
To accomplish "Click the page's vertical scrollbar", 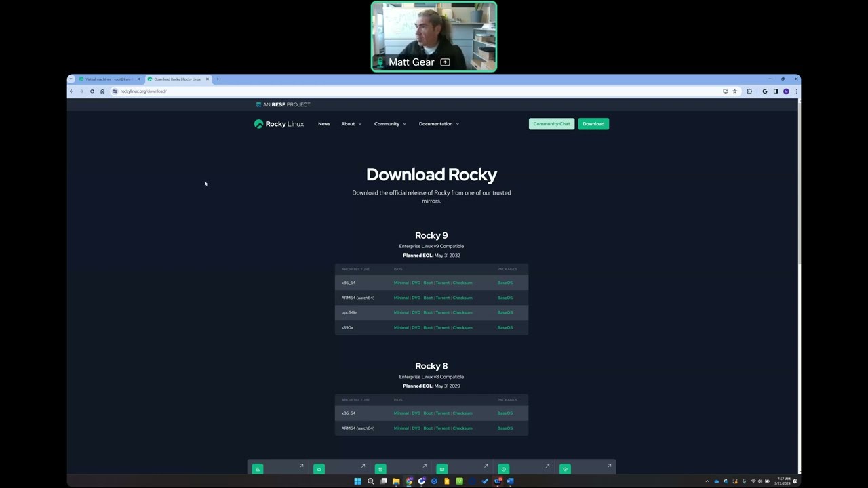I will pos(798,183).
